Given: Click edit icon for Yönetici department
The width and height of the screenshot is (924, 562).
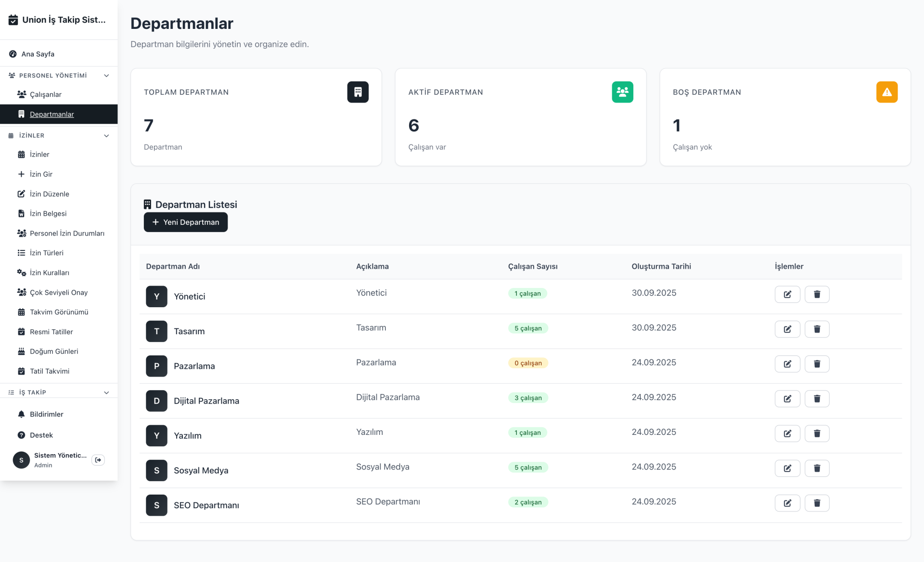Looking at the screenshot, I should pos(787,294).
